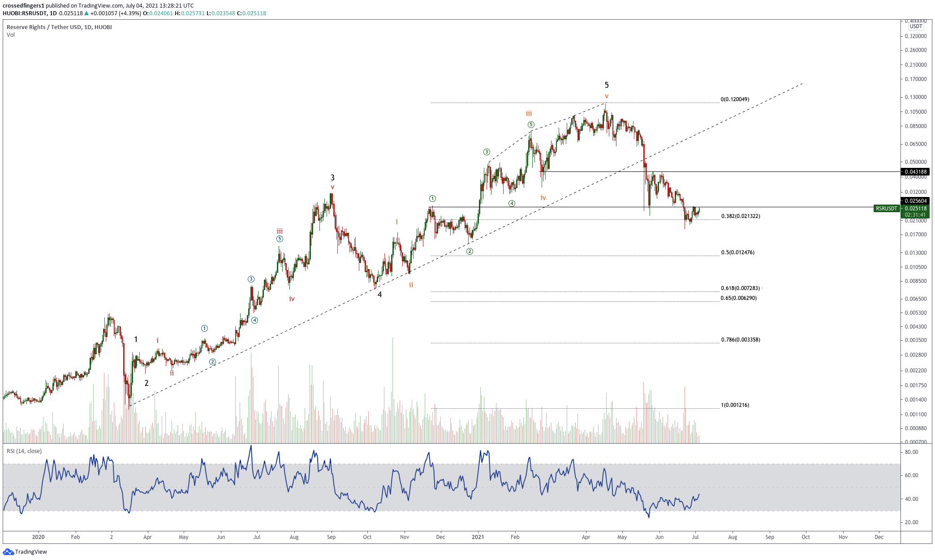Screen dimensions: 935x560
Task: Click the 0.382(0.021322) Fibonacci label
Action: coord(741,216)
